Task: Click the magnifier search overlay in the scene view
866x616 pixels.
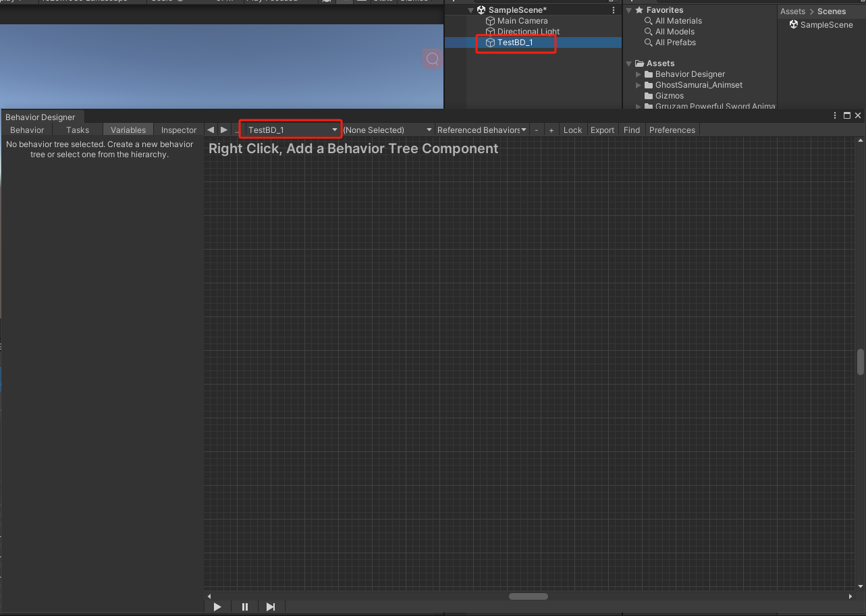Action: point(433,59)
